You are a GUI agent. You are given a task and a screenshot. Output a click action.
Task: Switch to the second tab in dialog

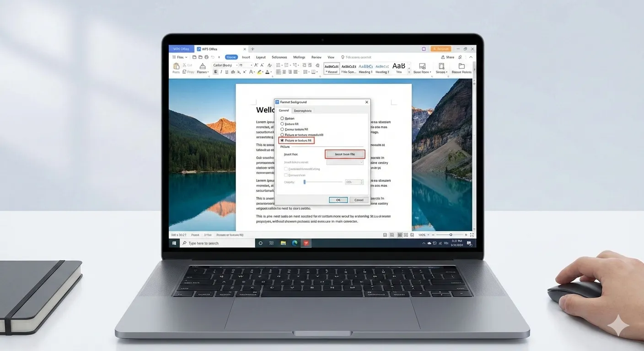(302, 111)
